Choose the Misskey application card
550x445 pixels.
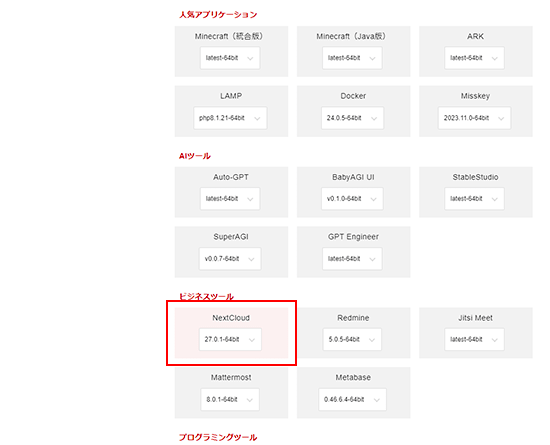(476, 111)
